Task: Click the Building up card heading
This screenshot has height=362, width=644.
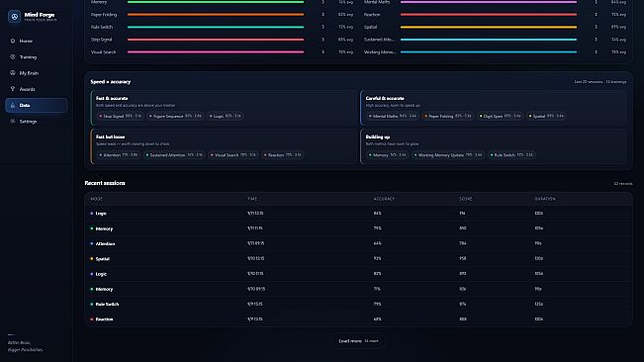Action: tap(378, 137)
